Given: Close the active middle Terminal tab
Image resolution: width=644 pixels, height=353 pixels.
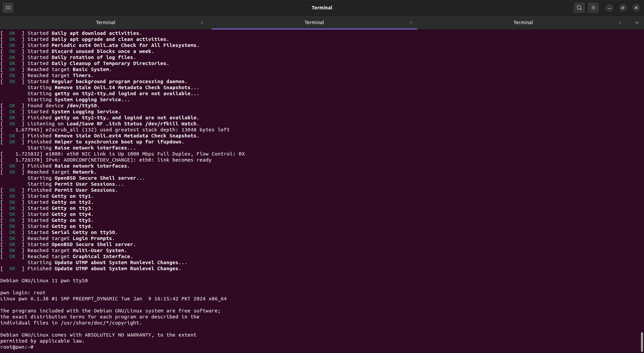Looking at the screenshot, I should (411, 22).
